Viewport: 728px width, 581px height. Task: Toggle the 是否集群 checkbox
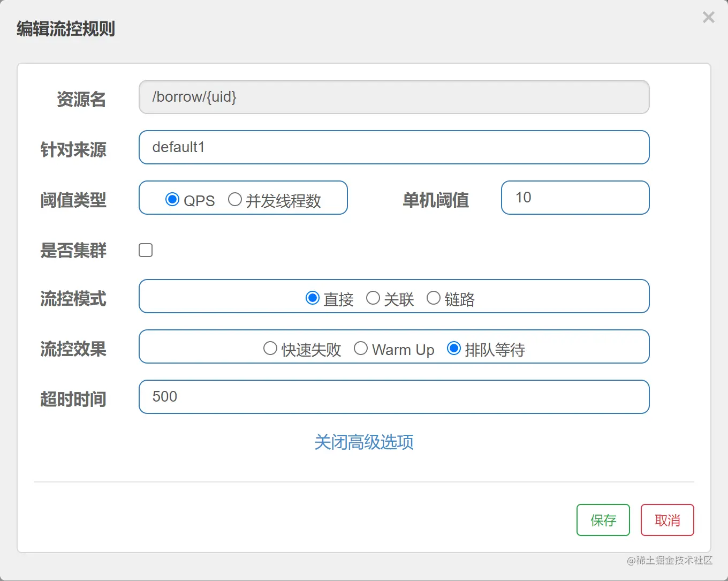point(146,250)
